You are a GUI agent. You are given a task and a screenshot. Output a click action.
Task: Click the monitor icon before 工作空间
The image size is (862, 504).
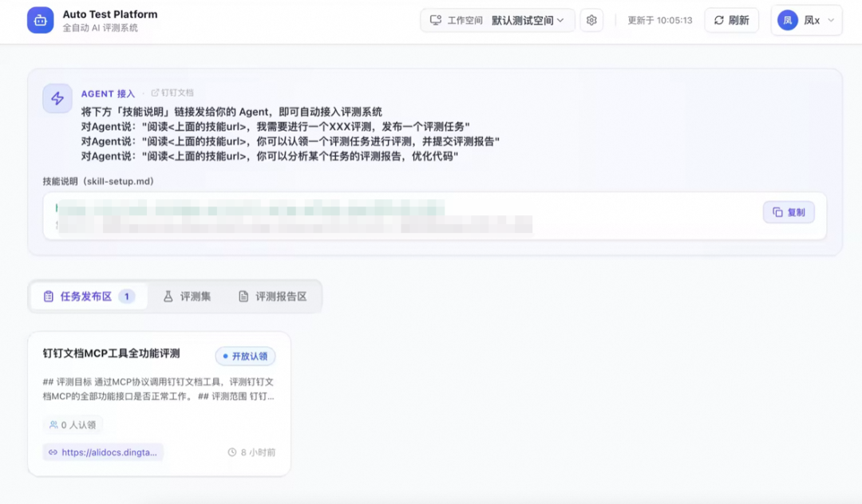point(434,19)
